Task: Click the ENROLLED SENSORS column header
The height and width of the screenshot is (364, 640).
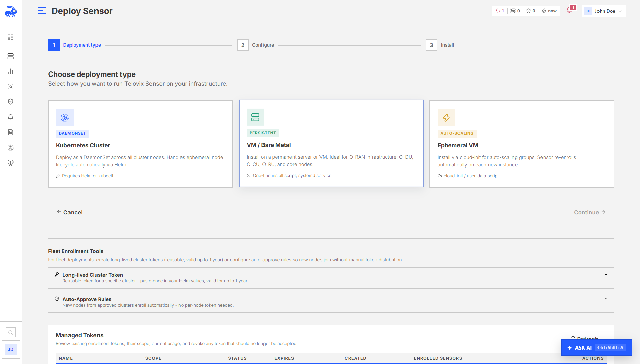Action: (438, 358)
